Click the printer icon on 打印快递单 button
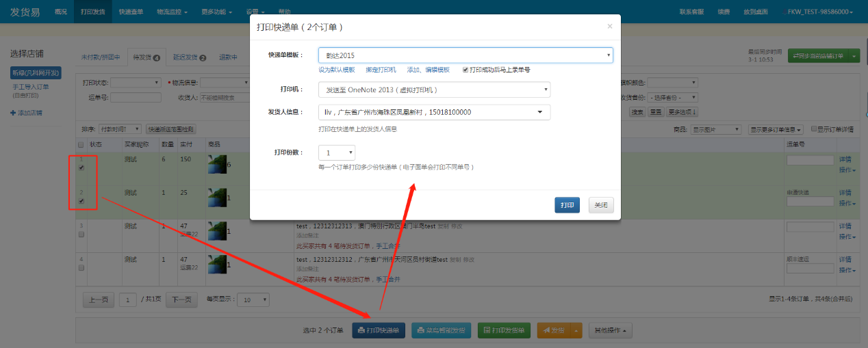 click(361, 330)
